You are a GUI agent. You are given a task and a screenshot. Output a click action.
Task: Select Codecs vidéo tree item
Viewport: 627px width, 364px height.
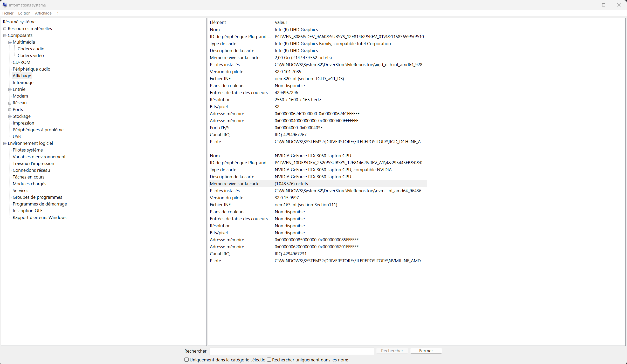tap(31, 56)
